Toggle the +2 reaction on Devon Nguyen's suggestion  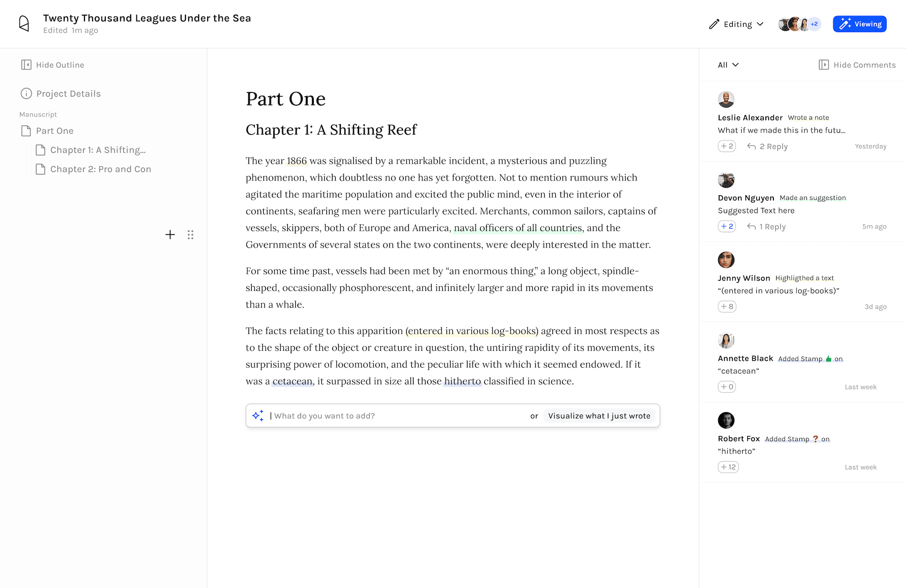pos(727,226)
